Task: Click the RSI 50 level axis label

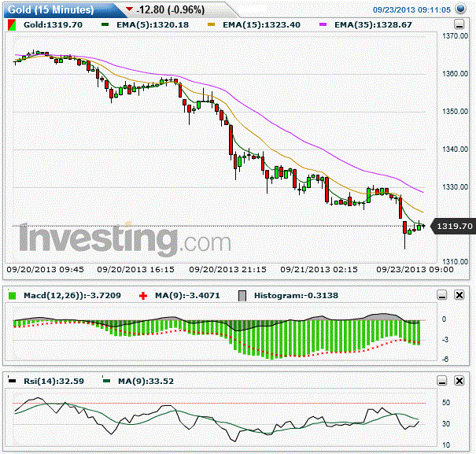Action: [x=446, y=403]
